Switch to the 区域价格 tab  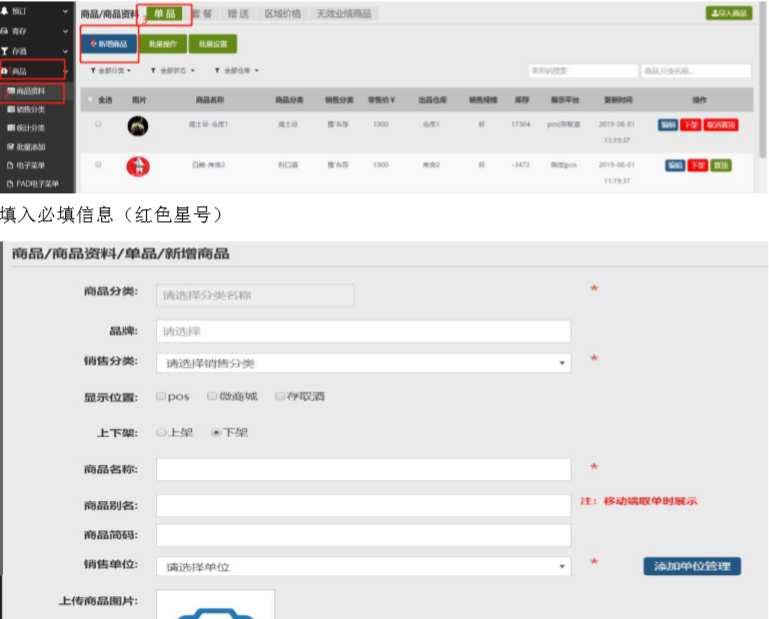click(x=282, y=14)
